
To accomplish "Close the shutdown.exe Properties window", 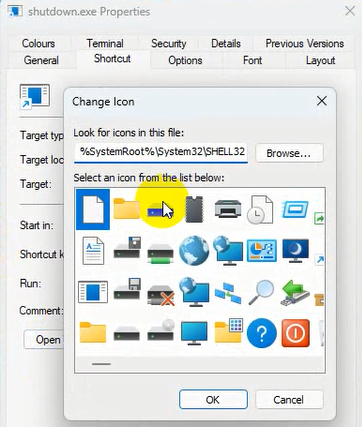I will pyautogui.click(x=350, y=11).
